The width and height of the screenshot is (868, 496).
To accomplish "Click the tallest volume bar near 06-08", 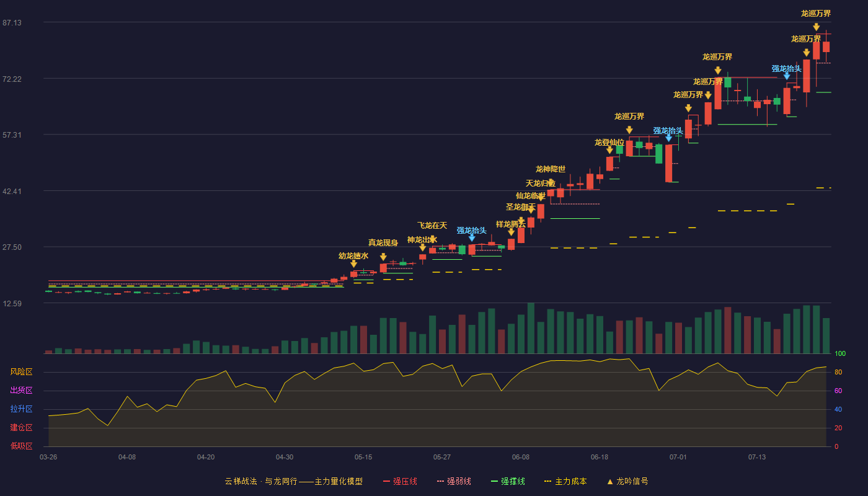I will click(x=531, y=328).
